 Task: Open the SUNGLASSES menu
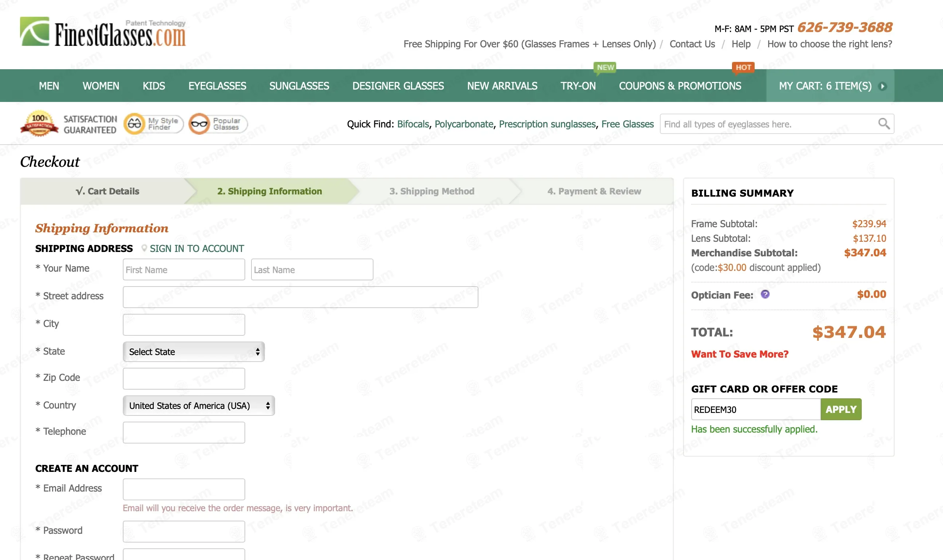(299, 86)
